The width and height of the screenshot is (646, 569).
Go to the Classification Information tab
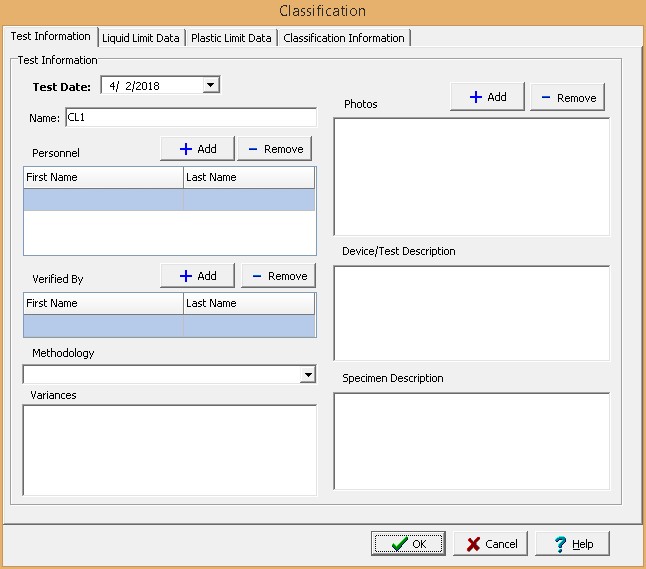(344, 38)
